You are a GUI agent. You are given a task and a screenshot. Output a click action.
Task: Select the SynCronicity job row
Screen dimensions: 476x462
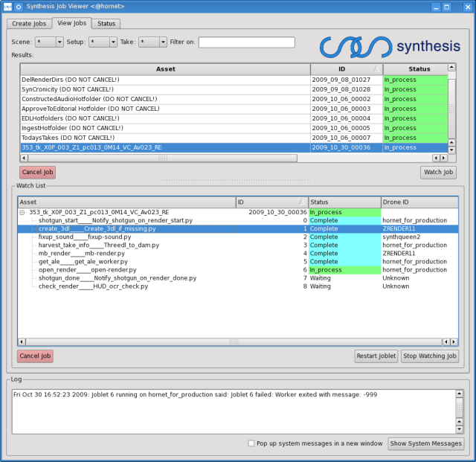pos(234,89)
